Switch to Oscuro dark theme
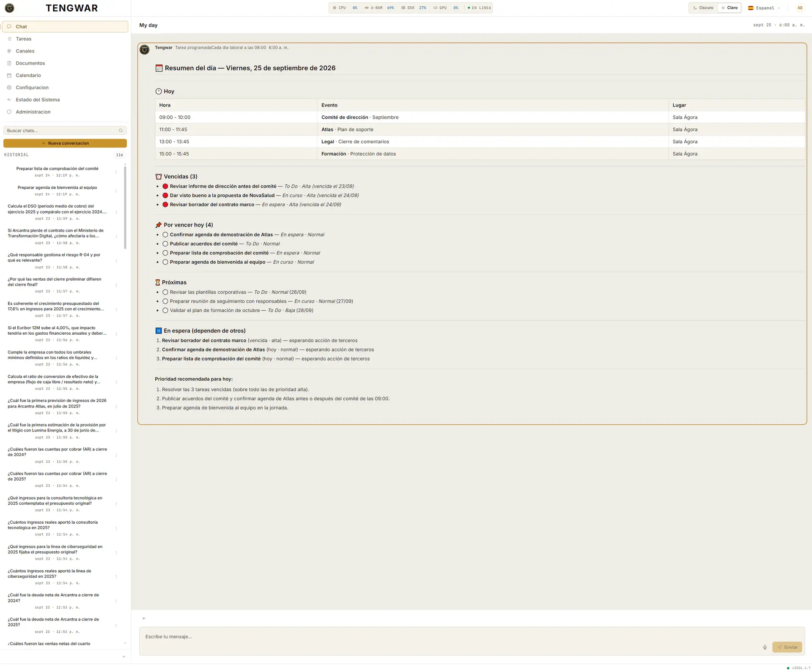Image resolution: width=812 pixels, height=672 pixels. coord(703,8)
